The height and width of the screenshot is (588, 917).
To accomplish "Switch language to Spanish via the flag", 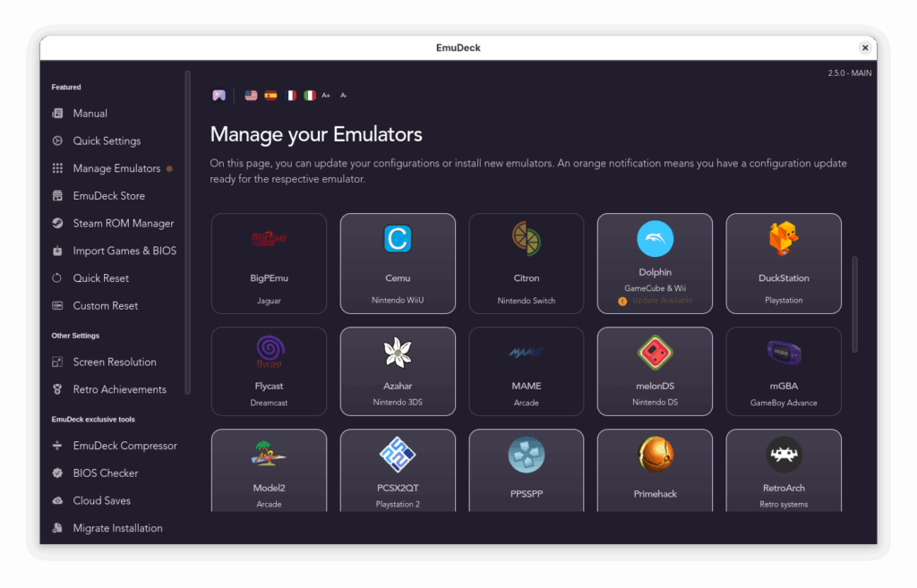I will pyautogui.click(x=270, y=95).
